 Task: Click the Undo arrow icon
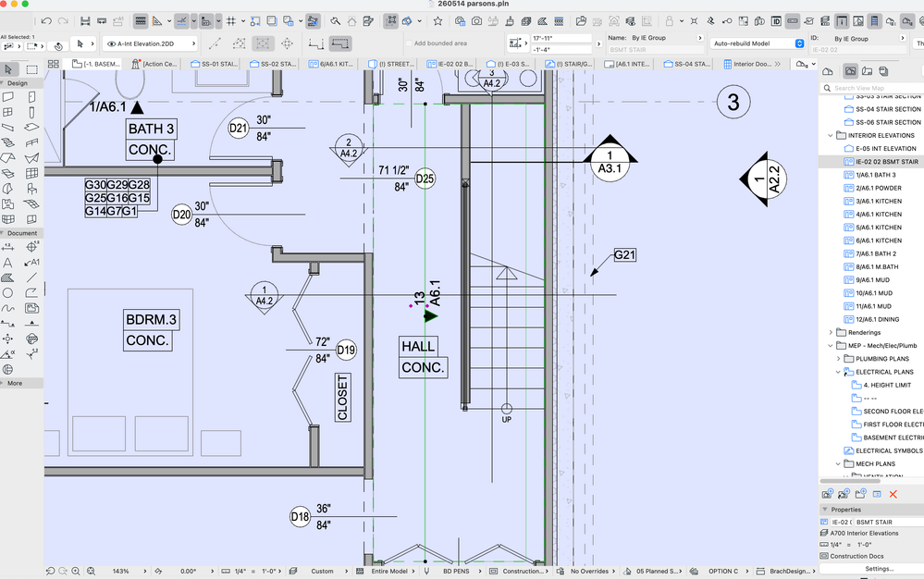(46, 21)
